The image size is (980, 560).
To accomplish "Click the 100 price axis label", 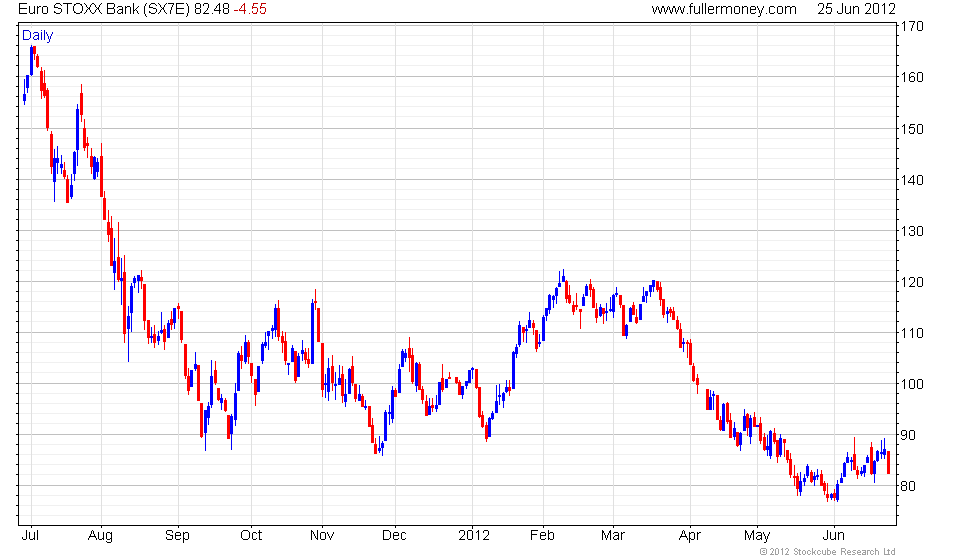I will point(912,384).
